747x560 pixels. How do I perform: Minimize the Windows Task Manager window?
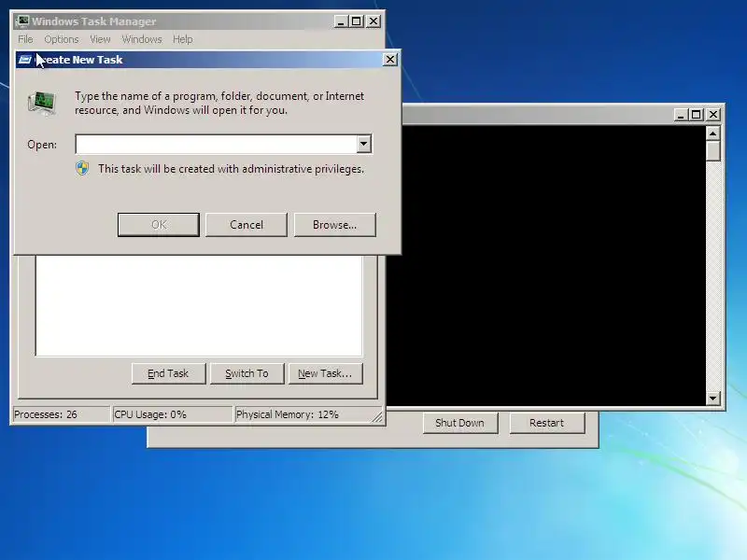[341, 21]
